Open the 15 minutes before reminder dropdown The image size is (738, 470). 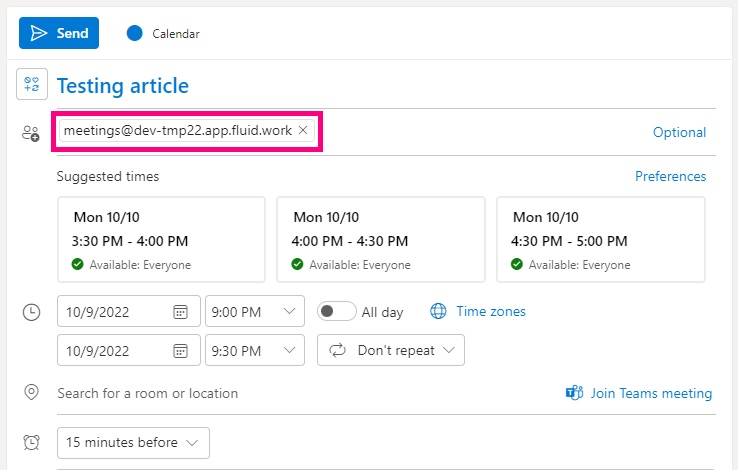(x=133, y=443)
